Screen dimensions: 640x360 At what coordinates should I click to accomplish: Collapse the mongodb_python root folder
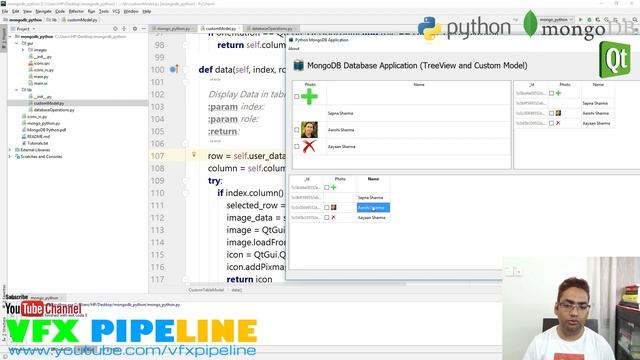pos(10,37)
